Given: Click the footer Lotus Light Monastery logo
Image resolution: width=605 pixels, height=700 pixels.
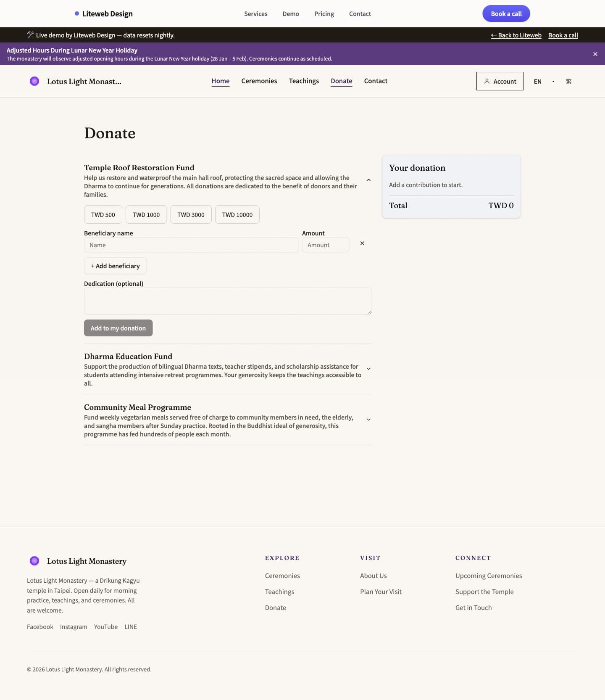Looking at the screenshot, I should click(x=34, y=561).
